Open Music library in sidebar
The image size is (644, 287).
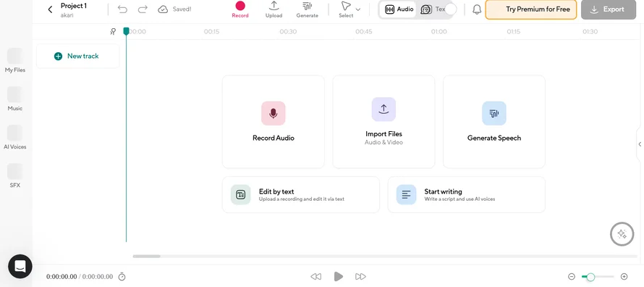(x=14, y=99)
